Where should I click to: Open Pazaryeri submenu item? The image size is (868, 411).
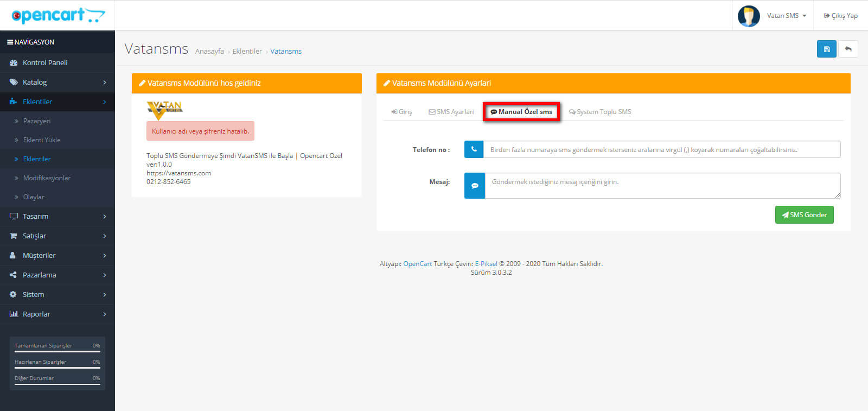pyautogui.click(x=58, y=121)
